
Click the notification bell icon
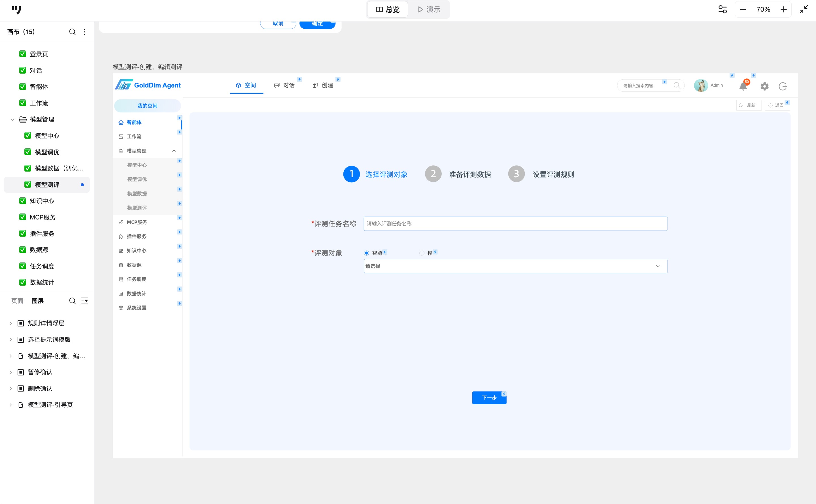[x=743, y=86]
